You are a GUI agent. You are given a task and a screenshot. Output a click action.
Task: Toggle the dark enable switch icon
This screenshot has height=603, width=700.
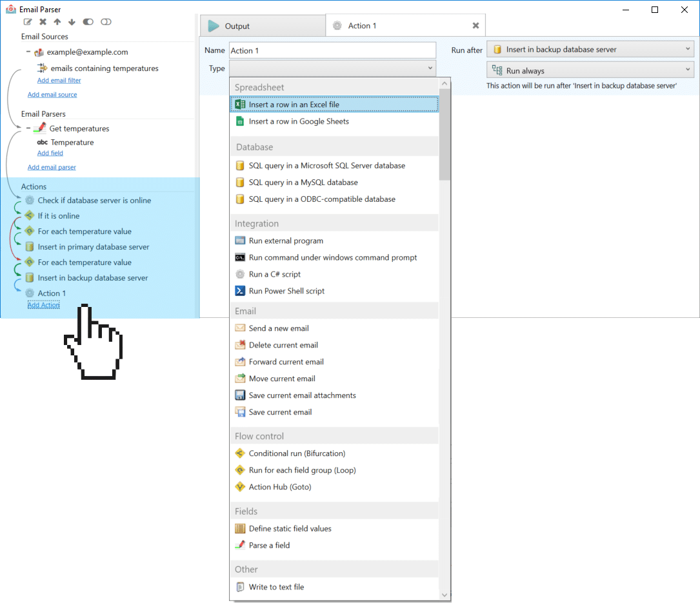(88, 22)
